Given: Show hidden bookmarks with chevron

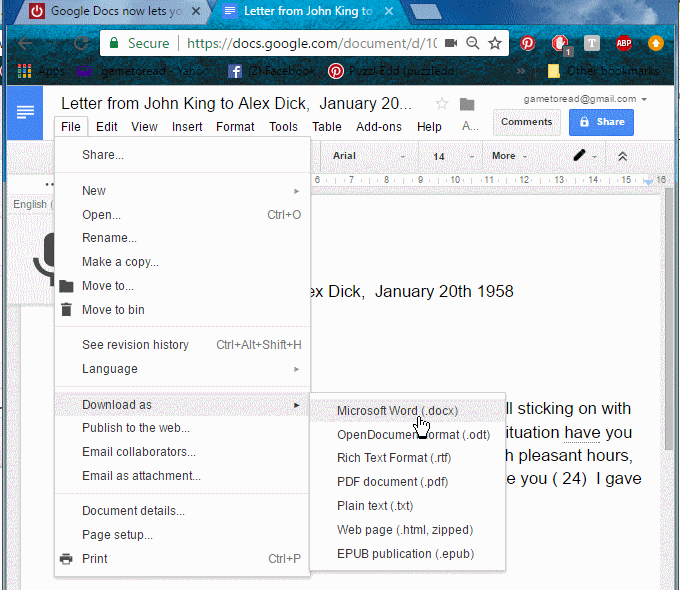Looking at the screenshot, I should 520,71.
